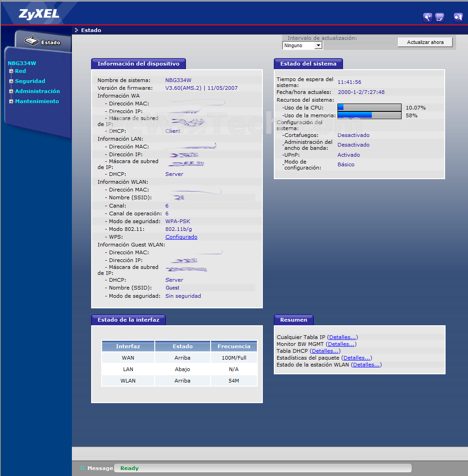This screenshot has width=468, height=476.
Task: Open Estadísticas del paquete Detalles link
Action: (357, 358)
